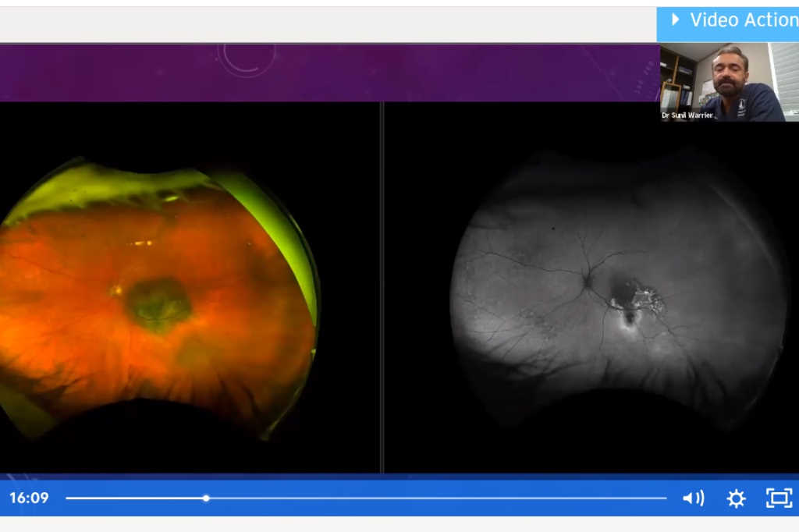Open the Video Action label
This screenshot has width=799, height=532.
pyautogui.click(x=743, y=20)
